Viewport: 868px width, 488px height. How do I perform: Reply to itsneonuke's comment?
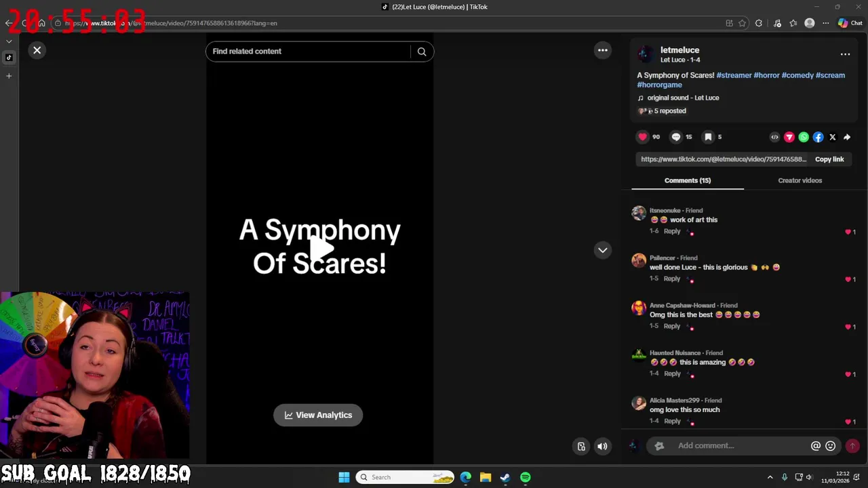coord(672,231)
